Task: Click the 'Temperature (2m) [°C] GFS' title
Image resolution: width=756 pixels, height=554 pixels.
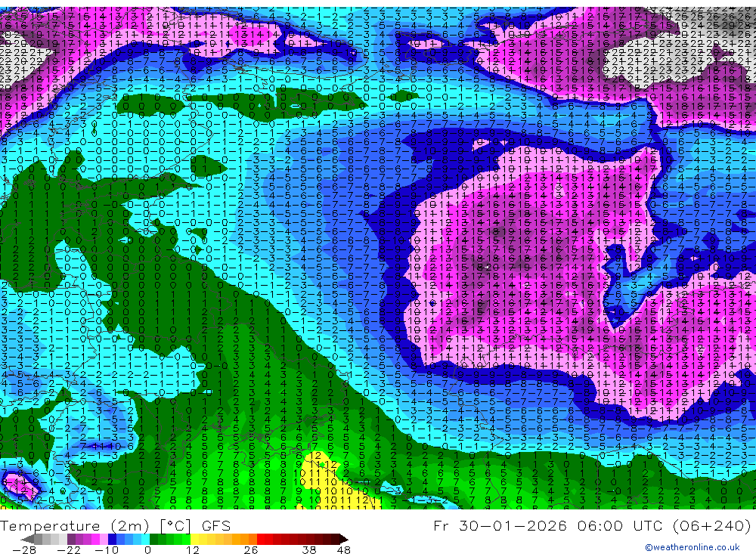Action: [x=115, y=525]
